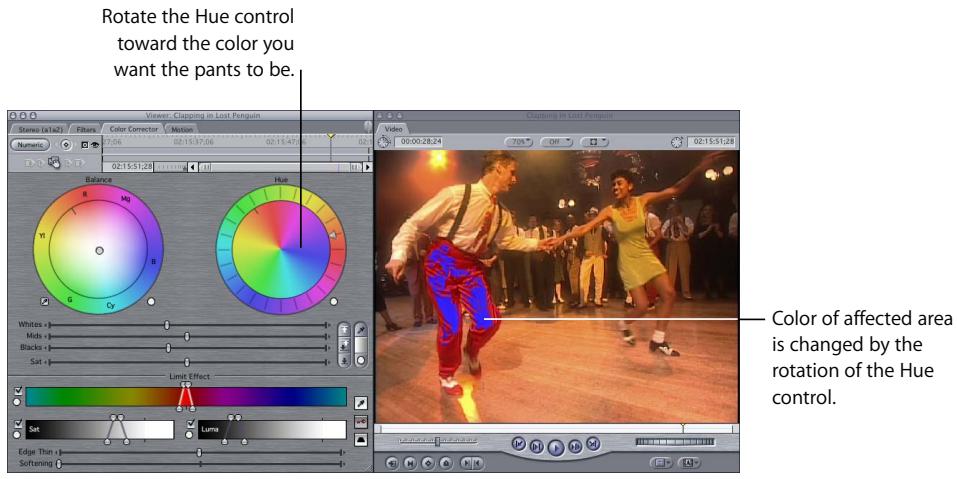Screen dimensions: 957x479
Task: Reset the Match Hue color
Action: click(361, 361)
